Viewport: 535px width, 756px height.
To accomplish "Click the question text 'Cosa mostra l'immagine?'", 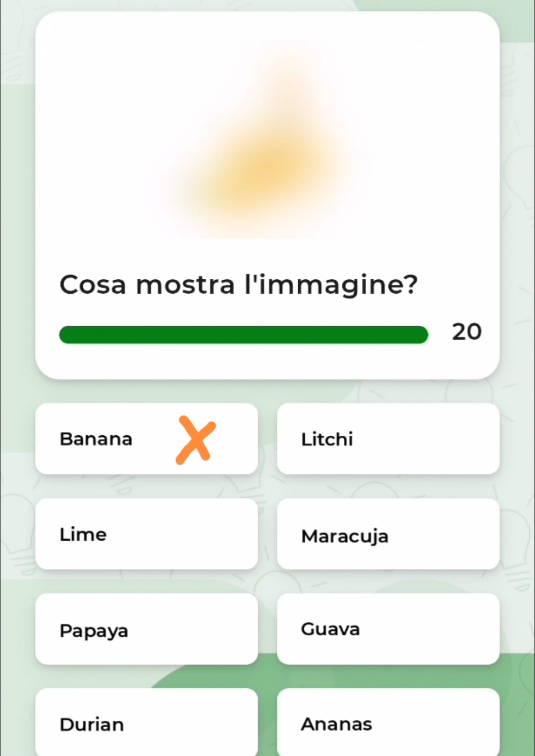I will pos(238,285).
